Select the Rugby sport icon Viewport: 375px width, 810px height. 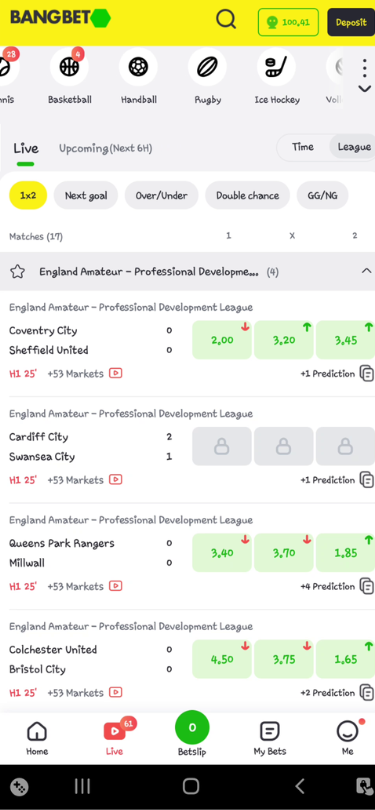tap(208, 67)
